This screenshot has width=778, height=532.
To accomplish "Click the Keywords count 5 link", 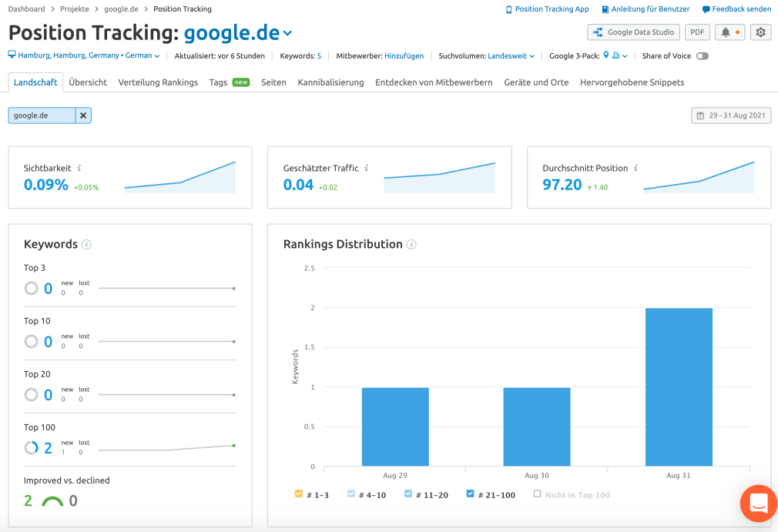I will click(319, 56).
